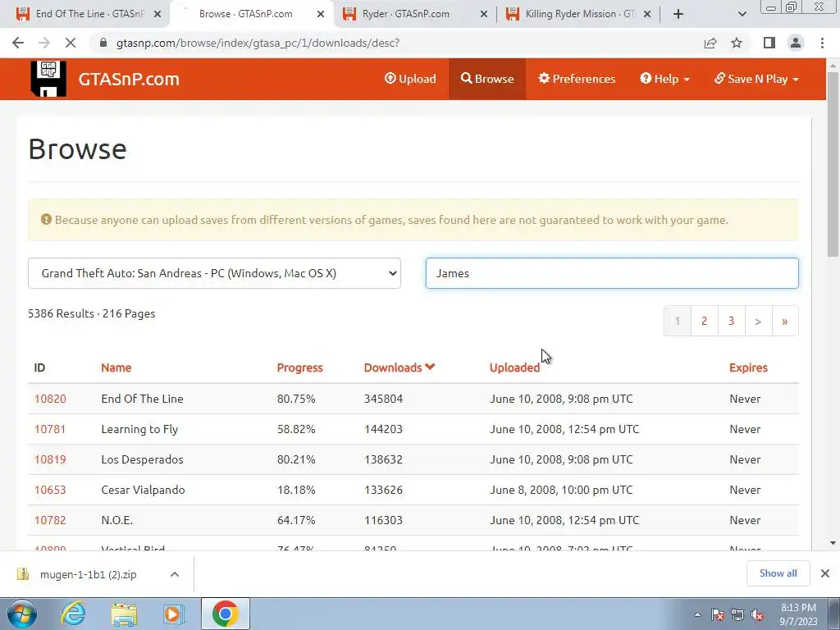This screenshot has width=840, height=630.
Task: Open Windows Media Player from taskbar
Action: pyautogui.click(x=172, y=614)
